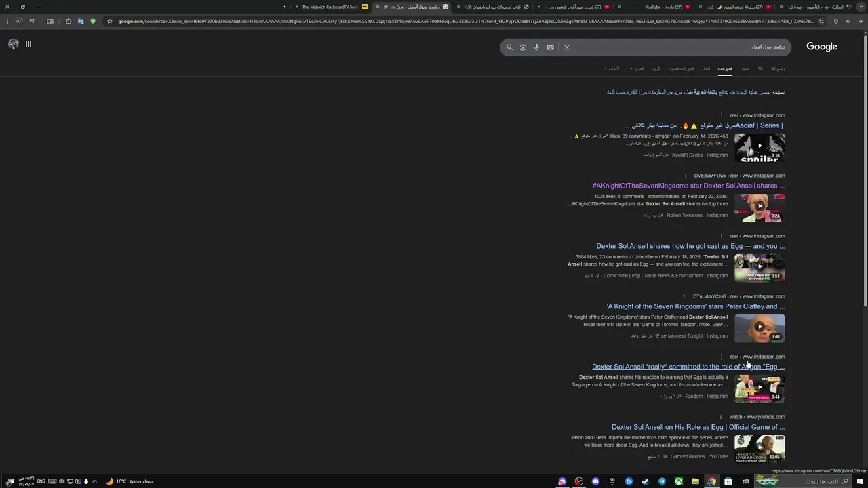Open Steam from the taskbar
868x488 pixels.
tap(645, 481)
